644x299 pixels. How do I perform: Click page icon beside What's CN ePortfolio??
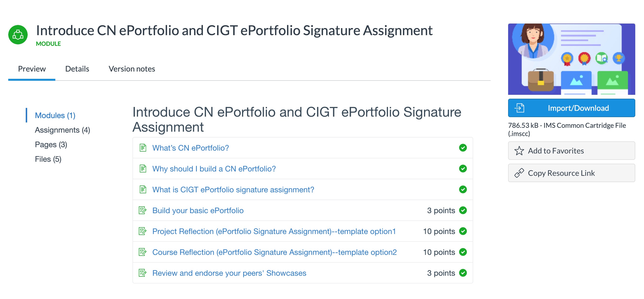[x=143, y=148]
